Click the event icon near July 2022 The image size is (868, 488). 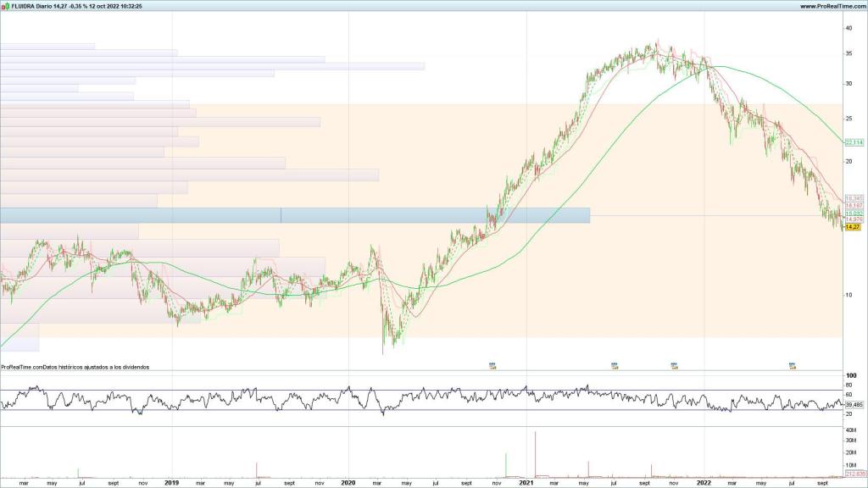pos(793,364)
